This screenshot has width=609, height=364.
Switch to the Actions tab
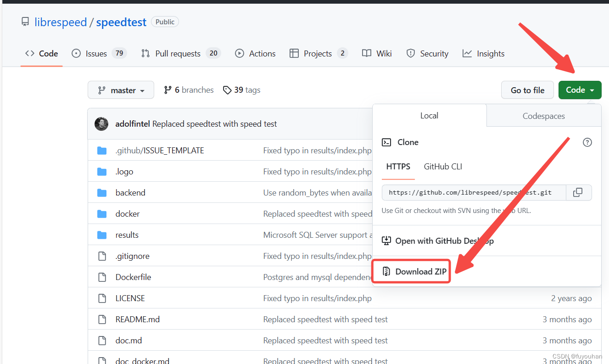255,54
